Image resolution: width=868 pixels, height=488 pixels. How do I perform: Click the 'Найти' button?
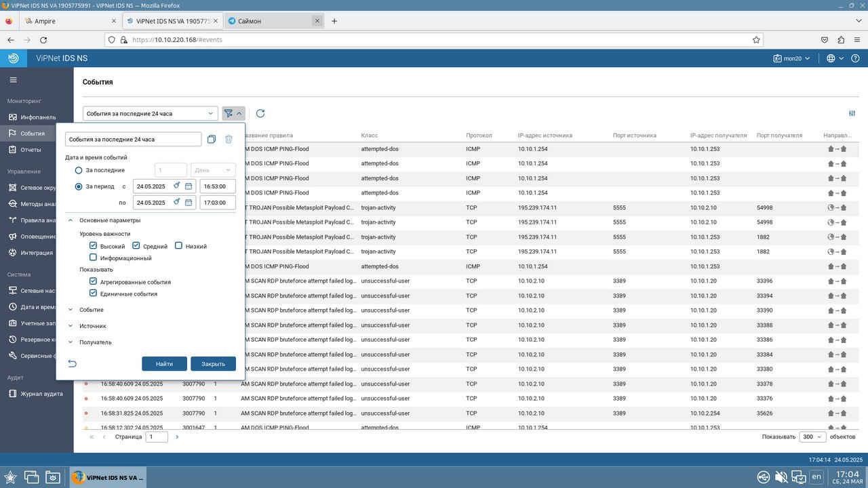click(164, 364)
